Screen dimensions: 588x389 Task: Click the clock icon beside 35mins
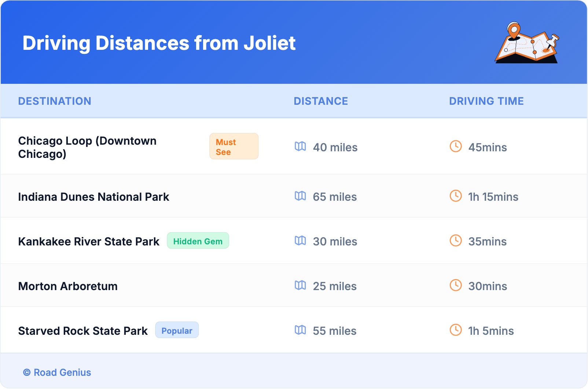click(456, 241)
